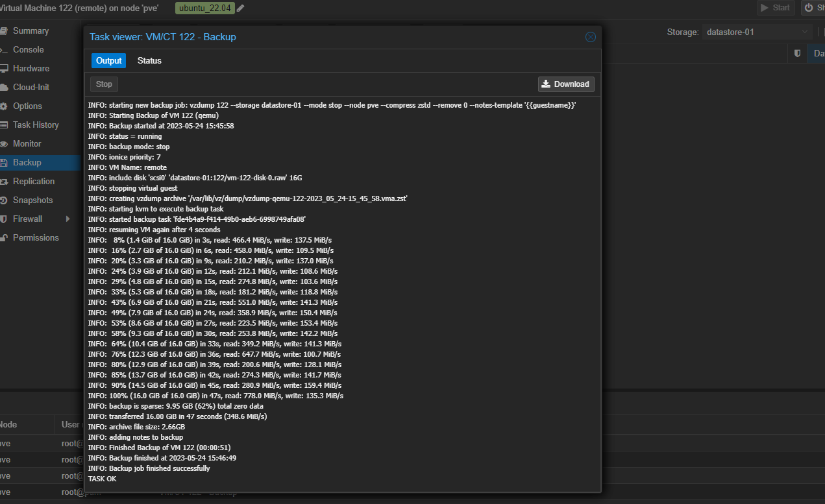The image size is (825, 504).
Task: Open the Replication menu item
Action: (x=34, y=182)
